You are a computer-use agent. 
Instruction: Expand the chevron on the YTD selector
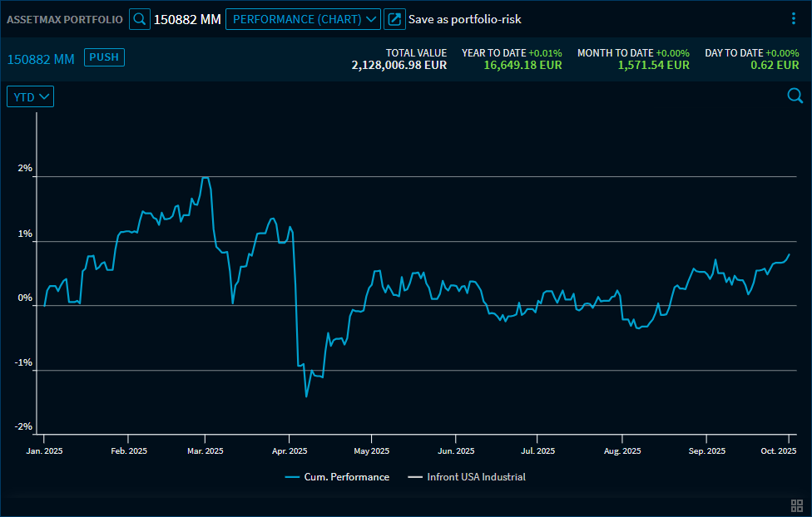[44, 96]
